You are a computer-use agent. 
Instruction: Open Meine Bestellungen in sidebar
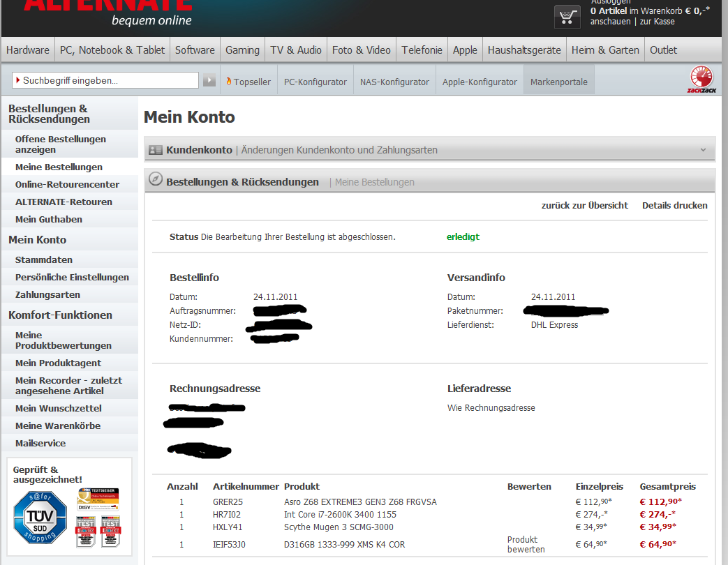point(70,167)
